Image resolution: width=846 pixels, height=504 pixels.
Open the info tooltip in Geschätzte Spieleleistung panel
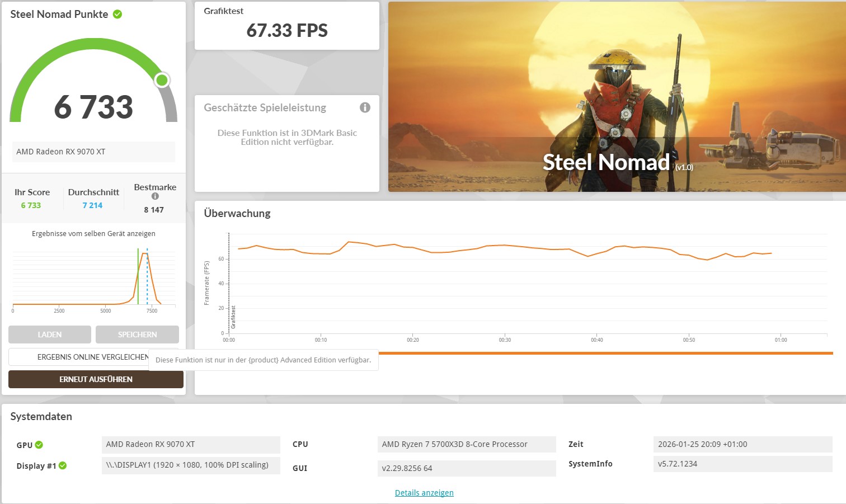pyautogui.click(x=365, y=107)
